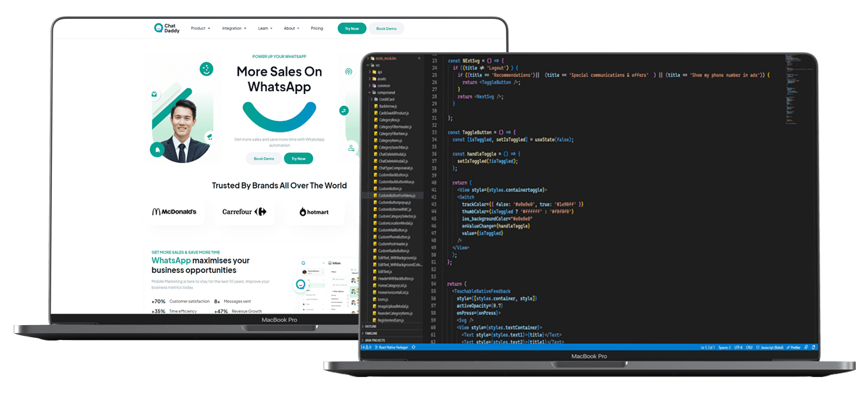Click Try Now below the WhatsApp headline
868x396 pixels.
pos(298,159)
